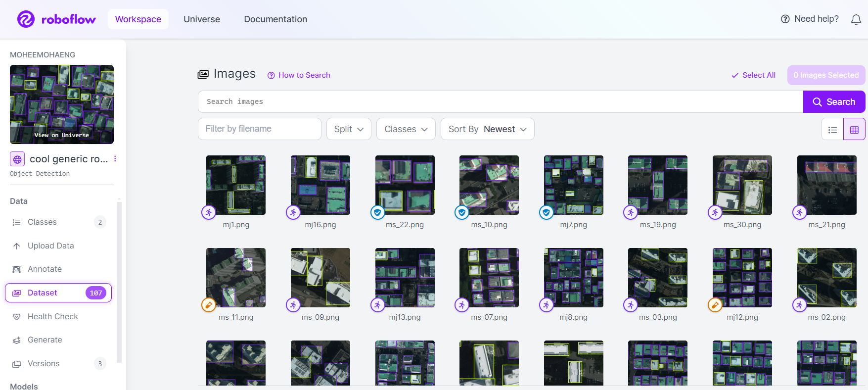Click the orange test badge on ms_11.png
868x390 pixels.
(x=209, y=305)
